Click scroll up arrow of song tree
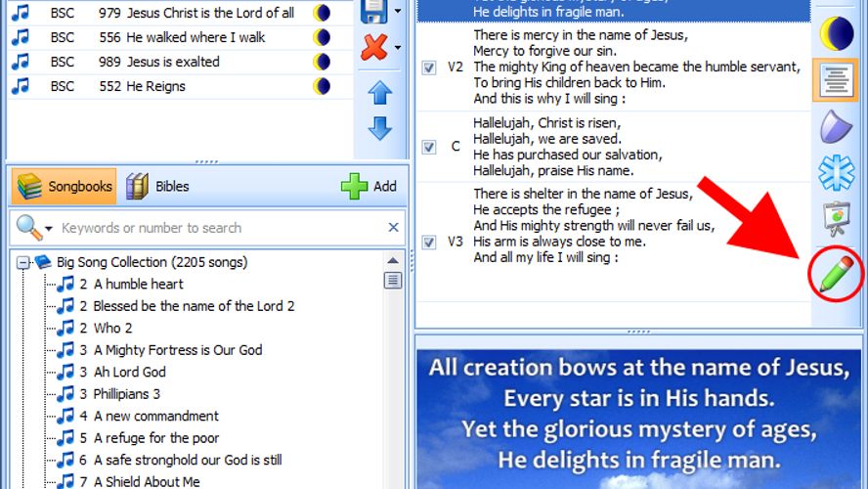 click(x=393, y=260)
